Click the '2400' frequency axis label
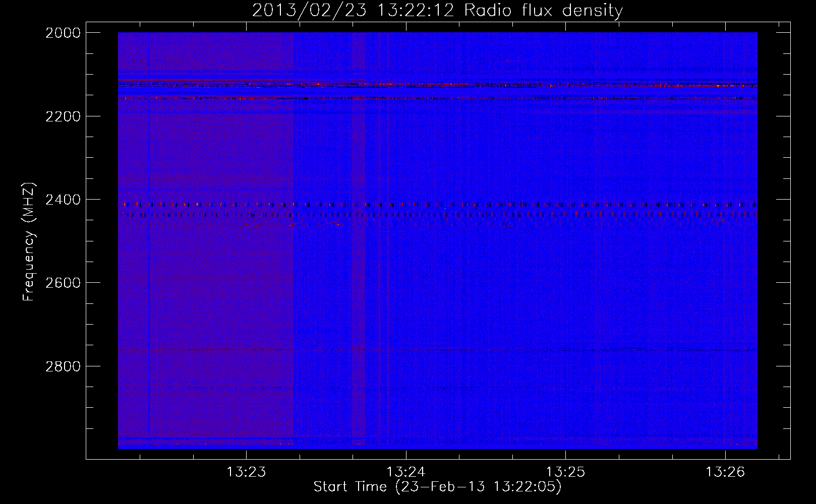816x504 pixels. 63,200
